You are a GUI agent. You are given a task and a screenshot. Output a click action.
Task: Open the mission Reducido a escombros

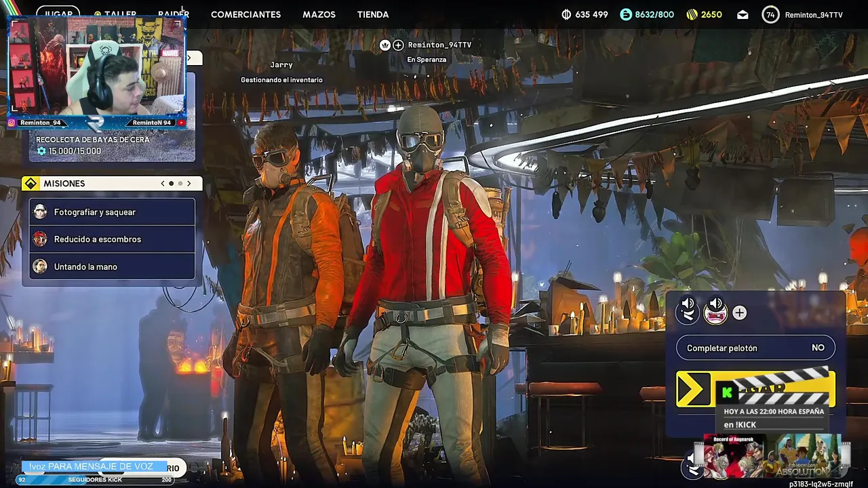click(113, 239)
